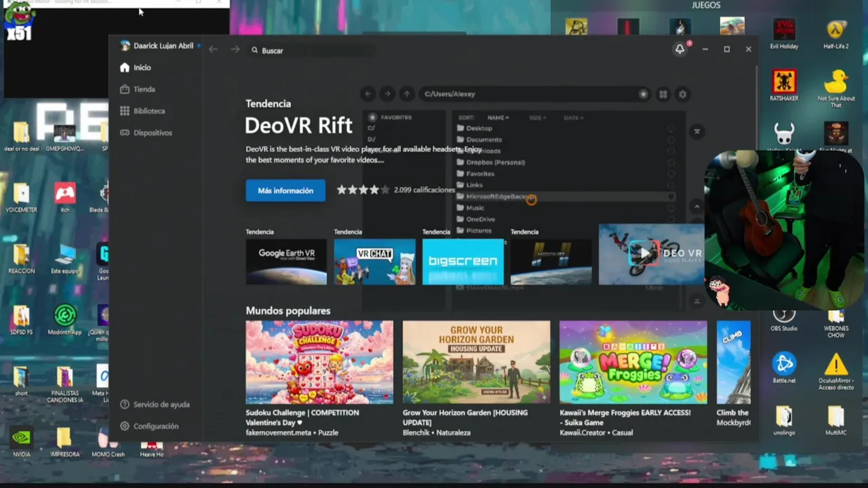This screenshot has width=868, height=488.
Task: Click the DeoVR Rift title
Action: (298, 126)
